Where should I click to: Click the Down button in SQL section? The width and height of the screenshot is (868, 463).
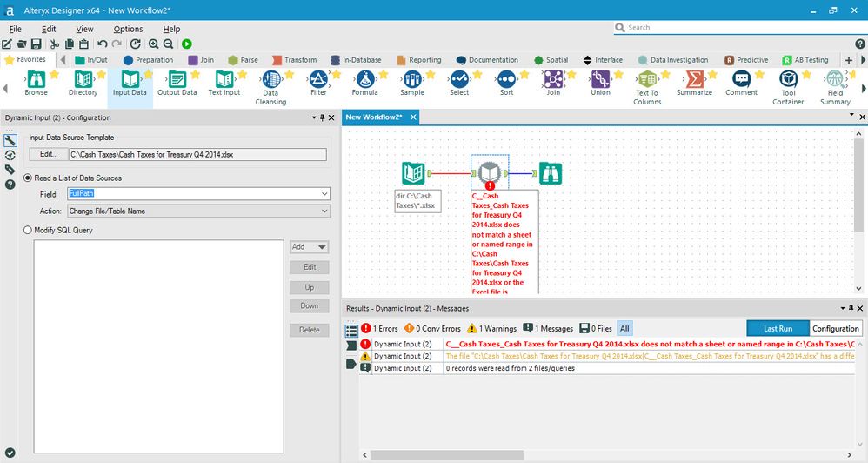click(x=310, y=305)
